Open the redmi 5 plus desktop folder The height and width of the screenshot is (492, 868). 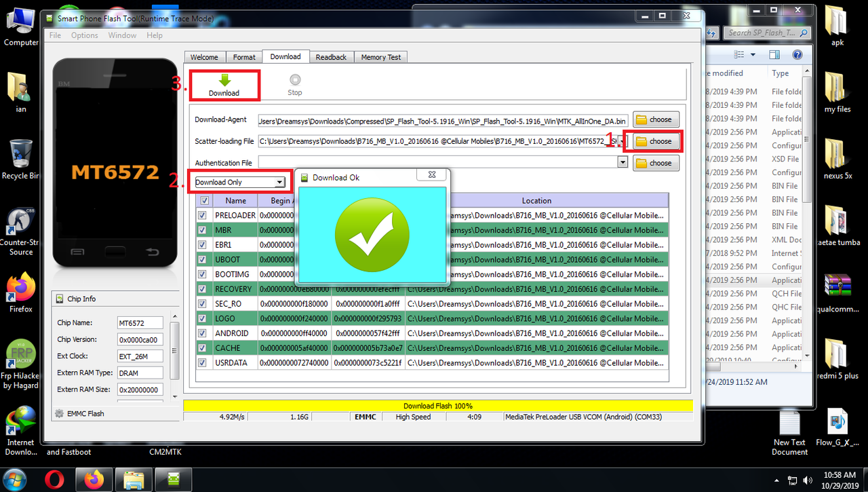click(837, 358)
